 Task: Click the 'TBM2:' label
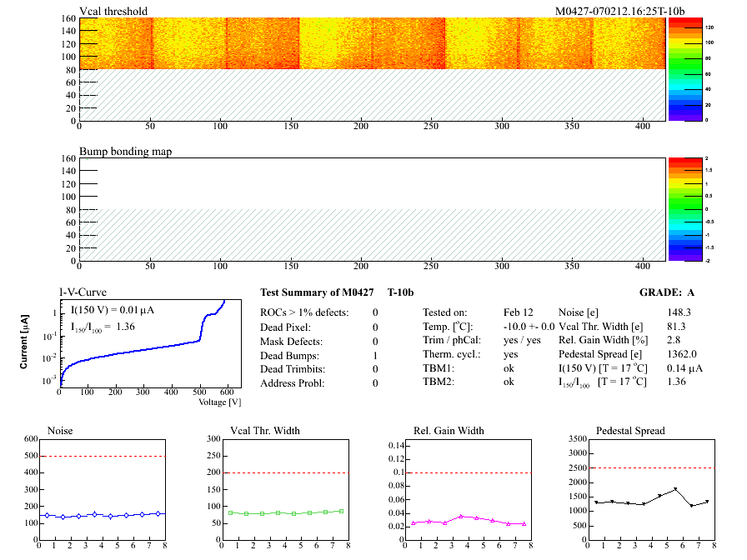[x=439, y=382]
